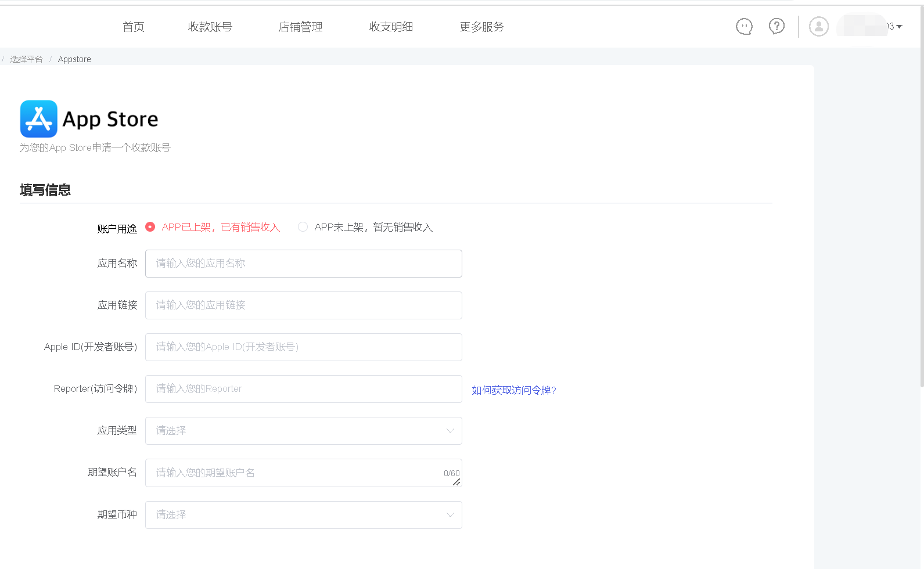Click the page vertical scrollbar
This screenshot has width=924, height=569.
tap(922, 197)
